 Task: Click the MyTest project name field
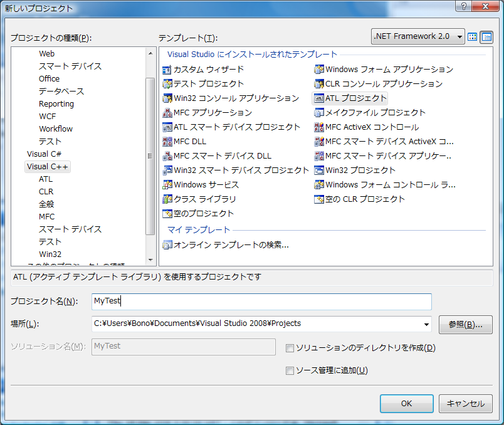coord(261,302)
